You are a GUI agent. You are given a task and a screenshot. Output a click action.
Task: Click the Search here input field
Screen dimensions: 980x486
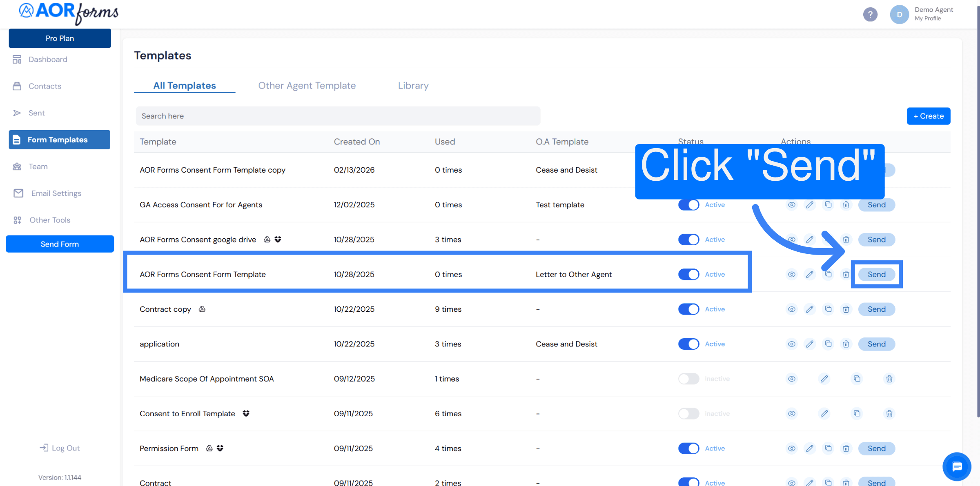coord(338,116)
